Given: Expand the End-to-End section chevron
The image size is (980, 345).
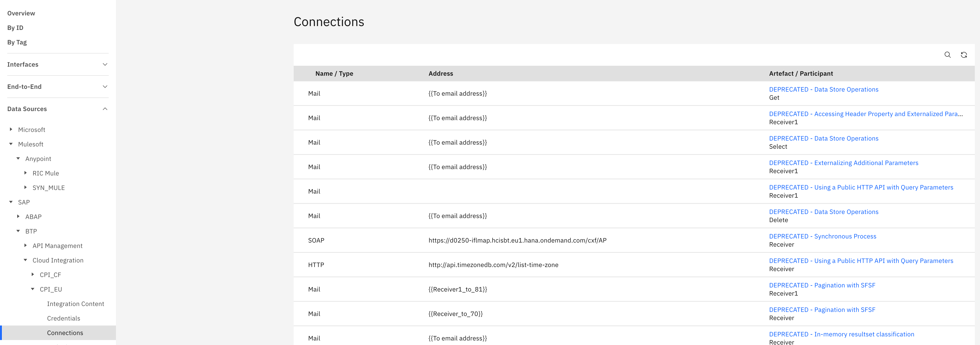Looking at the screenshot, I should pos(105,86).
